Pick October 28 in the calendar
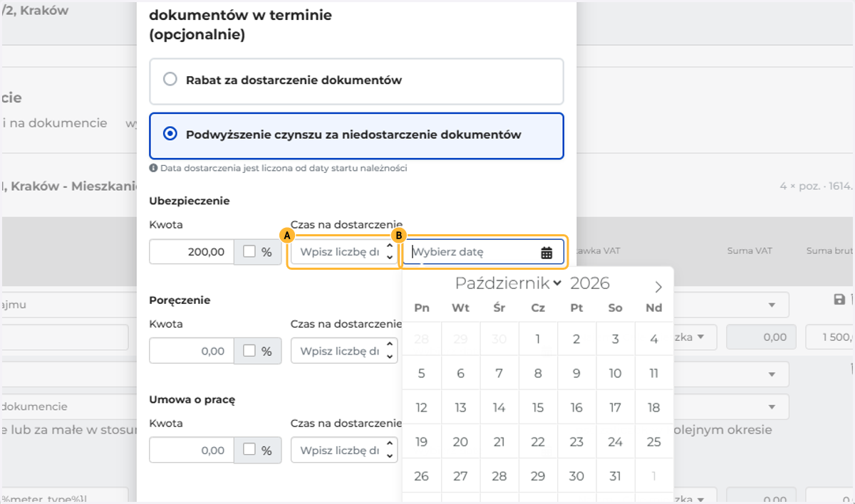 (x=499, y=476)
